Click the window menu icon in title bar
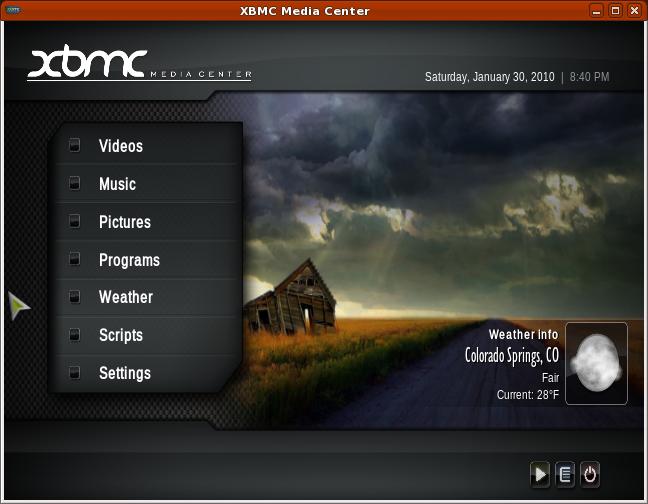This screenshot has width=648, height=504. coord(13,10)
